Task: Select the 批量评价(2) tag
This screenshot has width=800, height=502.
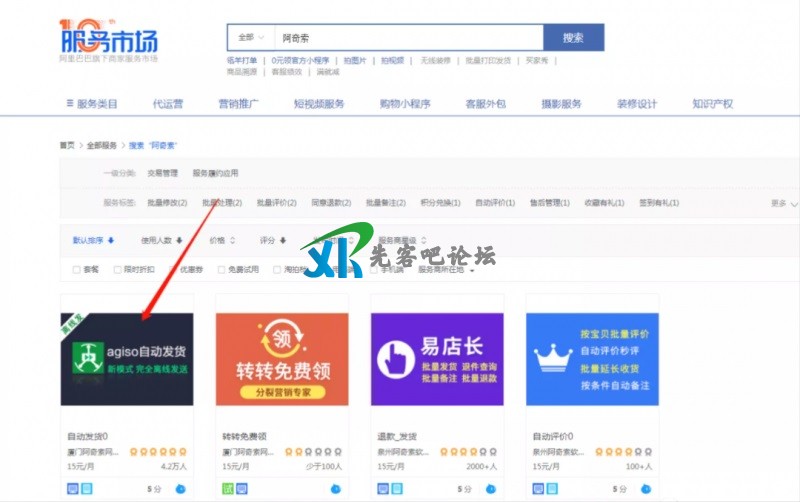Action: tap(277, 203)
